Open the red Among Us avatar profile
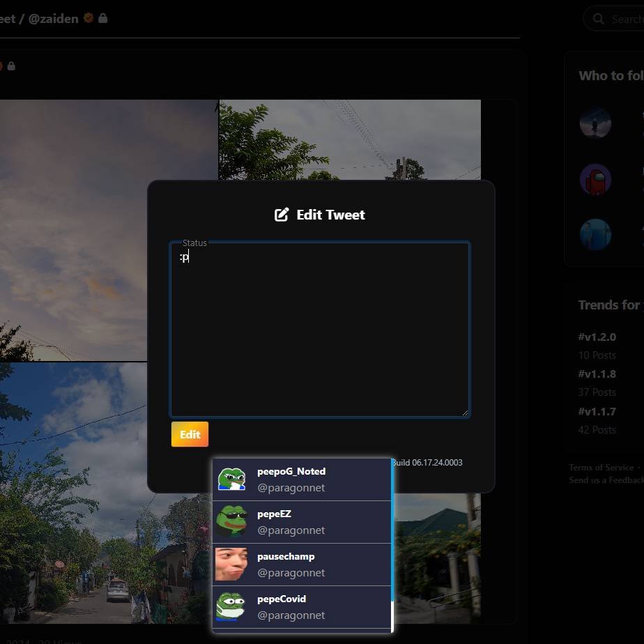 point(595,180)
